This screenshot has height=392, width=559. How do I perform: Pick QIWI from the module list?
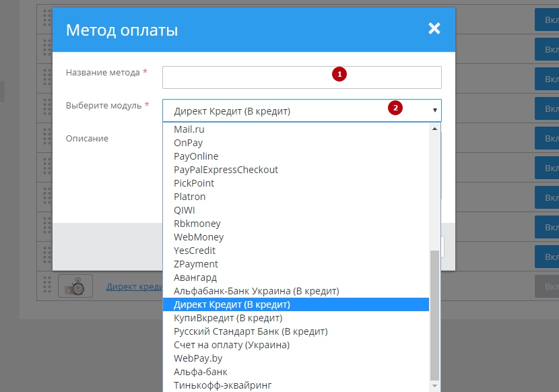(x=296, y=210)
